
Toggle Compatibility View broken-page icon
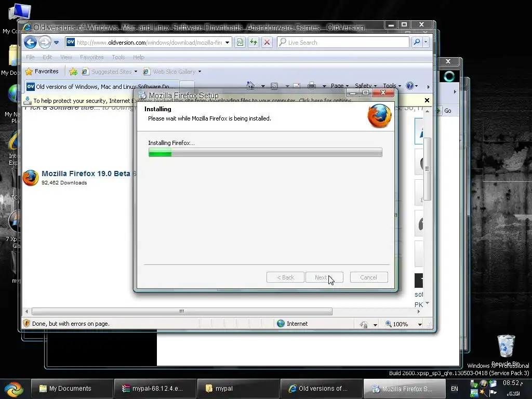[x=240, y=43]
